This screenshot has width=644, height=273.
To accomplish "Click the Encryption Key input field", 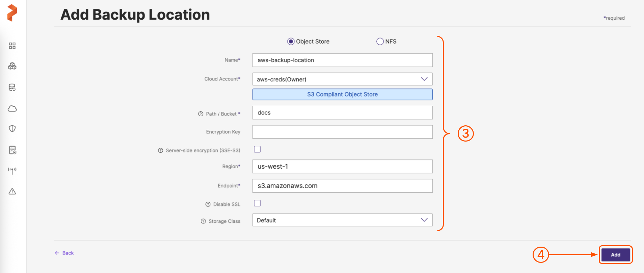I will point(342,132).
